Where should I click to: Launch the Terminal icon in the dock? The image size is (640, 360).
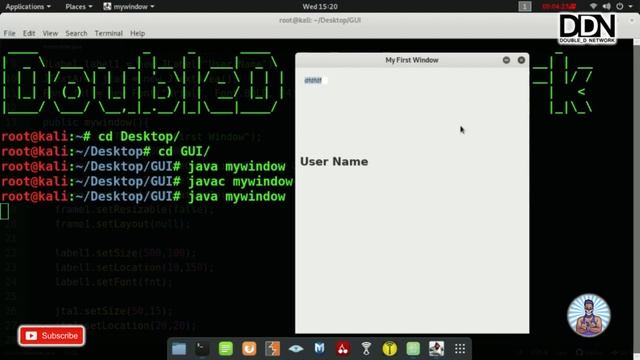pyautogui.click(x=202, y=349)
